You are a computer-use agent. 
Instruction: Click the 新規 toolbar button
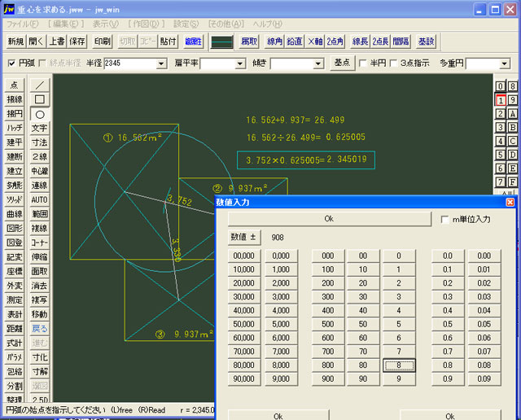(15, 42)
